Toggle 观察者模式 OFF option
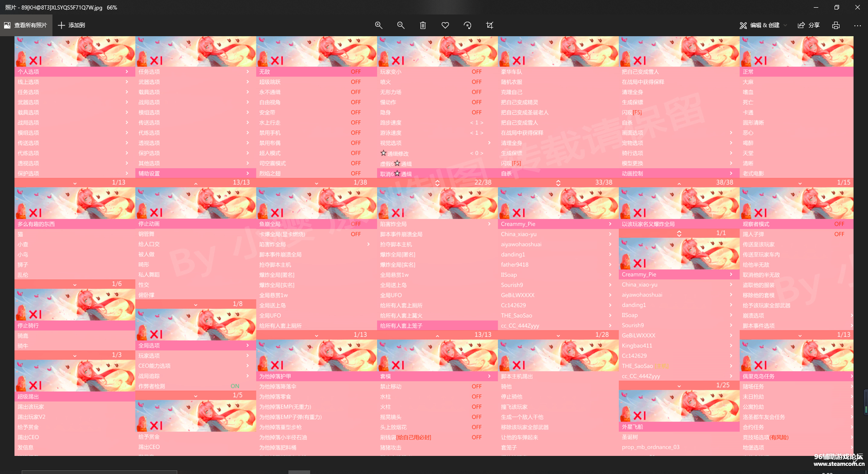Image resolution: width=868 pixels, height=474 pixels. pos(839,224)
